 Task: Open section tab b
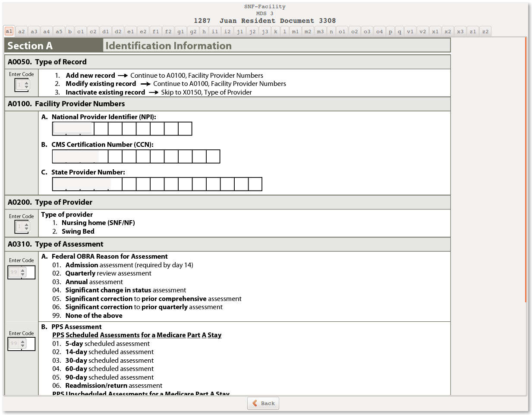click(x=70, y=32)
